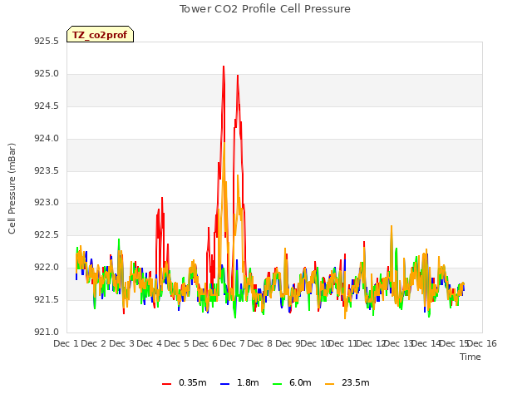The height and width of the screenshot is (399, 532).
Task: Click the 925.5 y-axis tick label
Action: tap(47, 42)
